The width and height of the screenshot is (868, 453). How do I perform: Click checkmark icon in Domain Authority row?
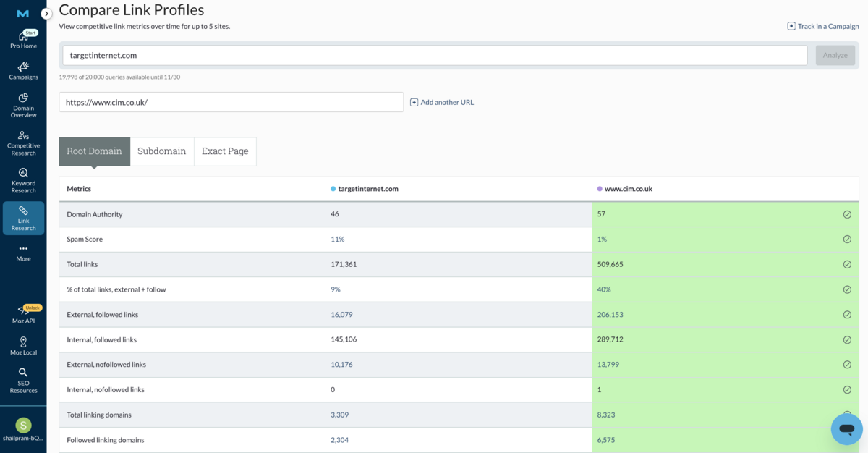click(x=847, y=214)
